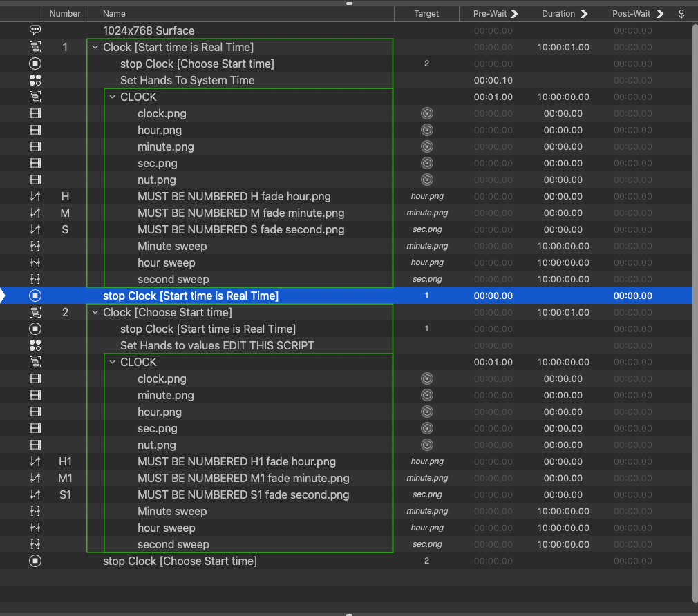Collapse the Clock [Start time is Real Time] group
This screenshot has width=698, height=616.
(x=95, y=48)
